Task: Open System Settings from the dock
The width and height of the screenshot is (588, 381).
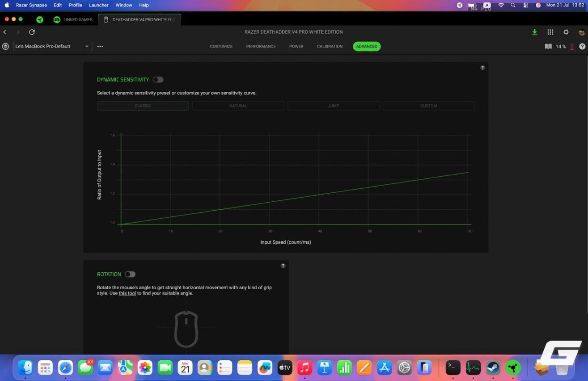Action: 405,367
